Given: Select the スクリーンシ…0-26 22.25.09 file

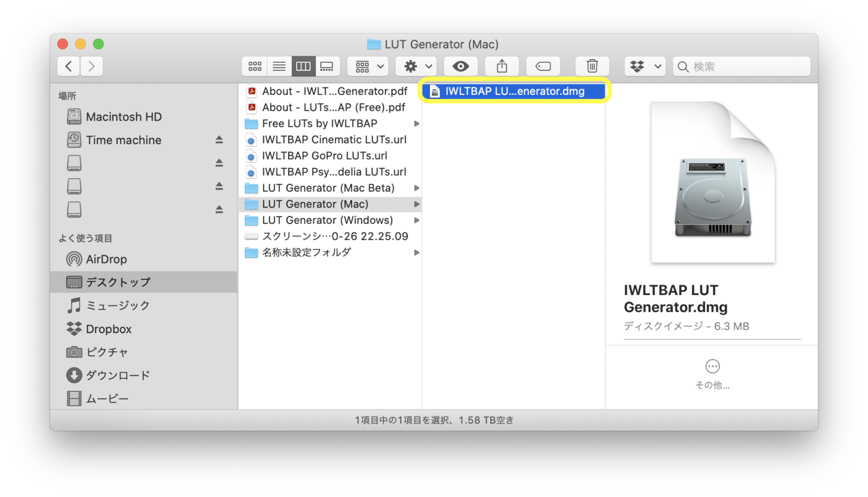Looking at the screenshot, I should (330, 236).
